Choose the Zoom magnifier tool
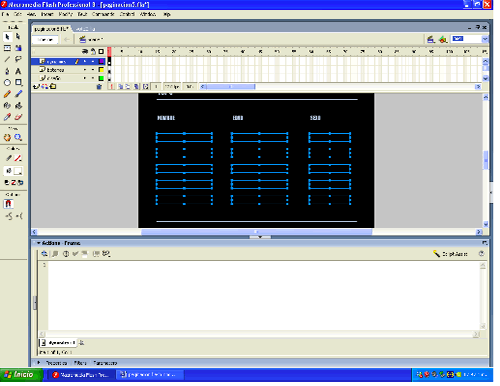 click(18, 137)
